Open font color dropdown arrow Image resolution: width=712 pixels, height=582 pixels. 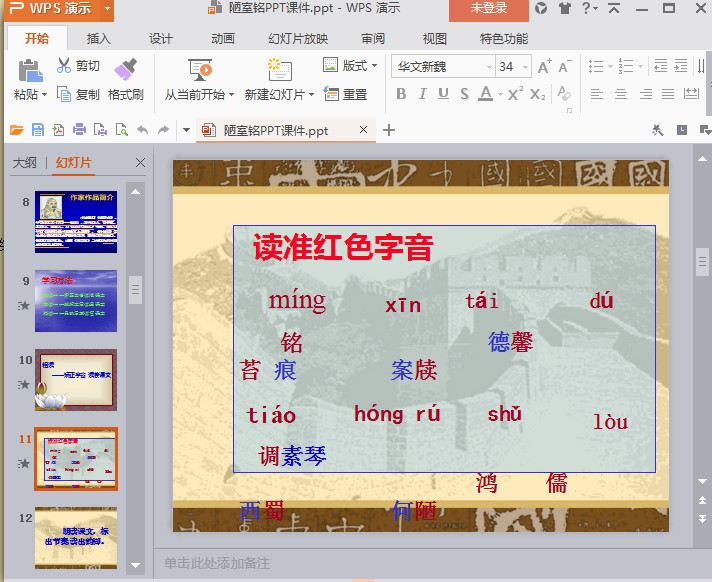point(500,94)
